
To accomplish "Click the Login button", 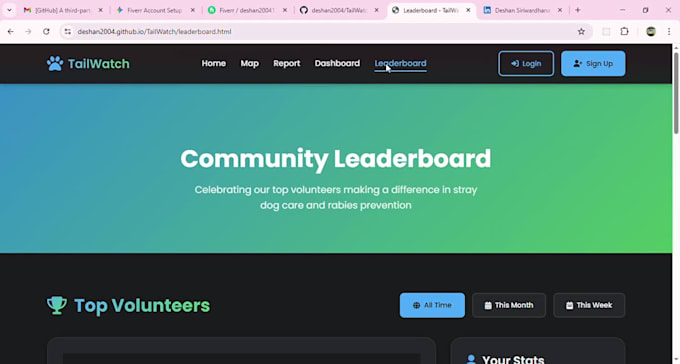I will pos(526,64).
